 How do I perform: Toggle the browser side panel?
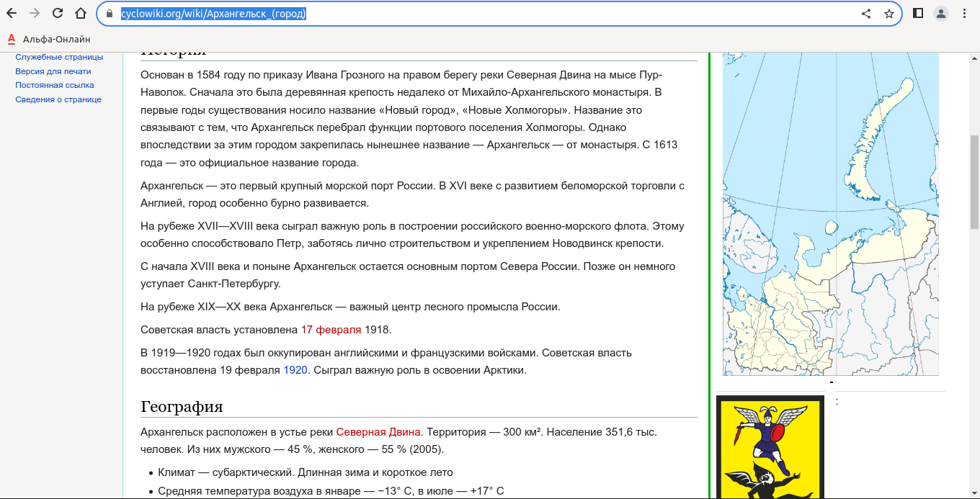[918, 13]
